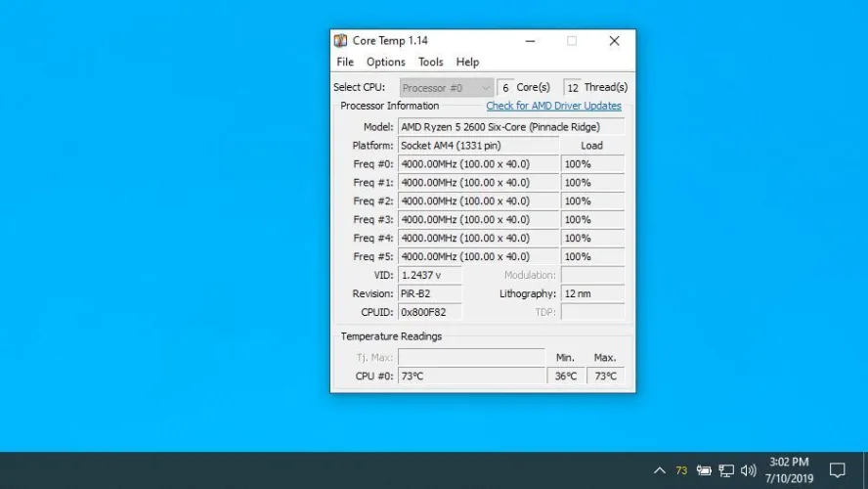Image resolution: width=868 pixels, height=489 pixels.
Task: Show hidden tray icons with the chevron
Action: (x=660, y=470)
